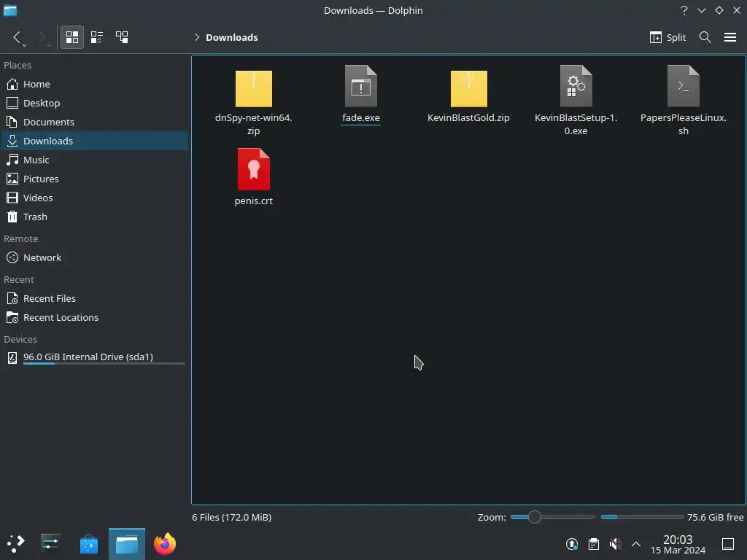Open Music in Places panel

(x=95, y=160)
